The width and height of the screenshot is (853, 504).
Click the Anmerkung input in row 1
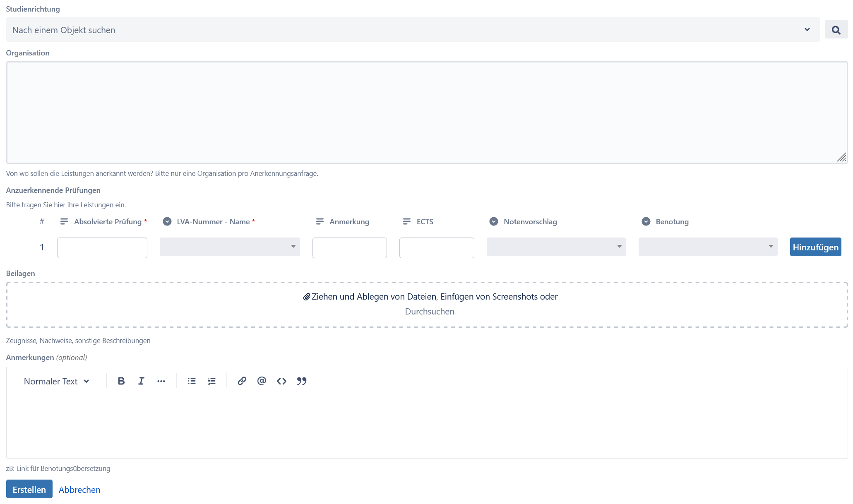tap(350, 248)
